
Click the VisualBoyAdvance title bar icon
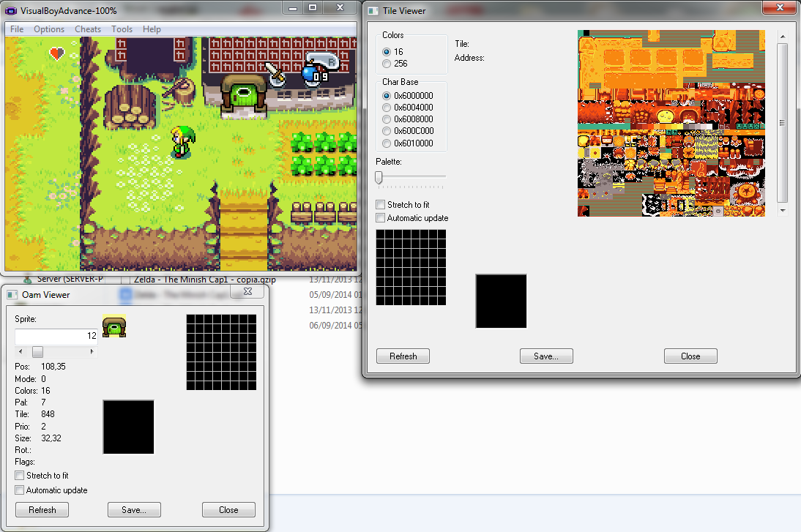[x=11, y=11]
